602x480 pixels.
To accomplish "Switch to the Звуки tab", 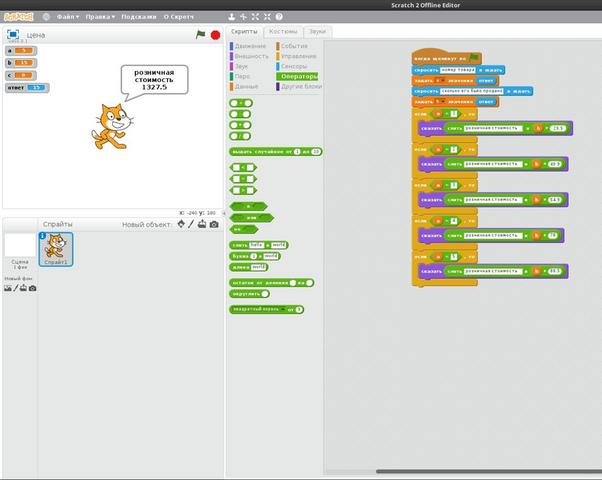I will pyautogui.click(x=318, y=31).
